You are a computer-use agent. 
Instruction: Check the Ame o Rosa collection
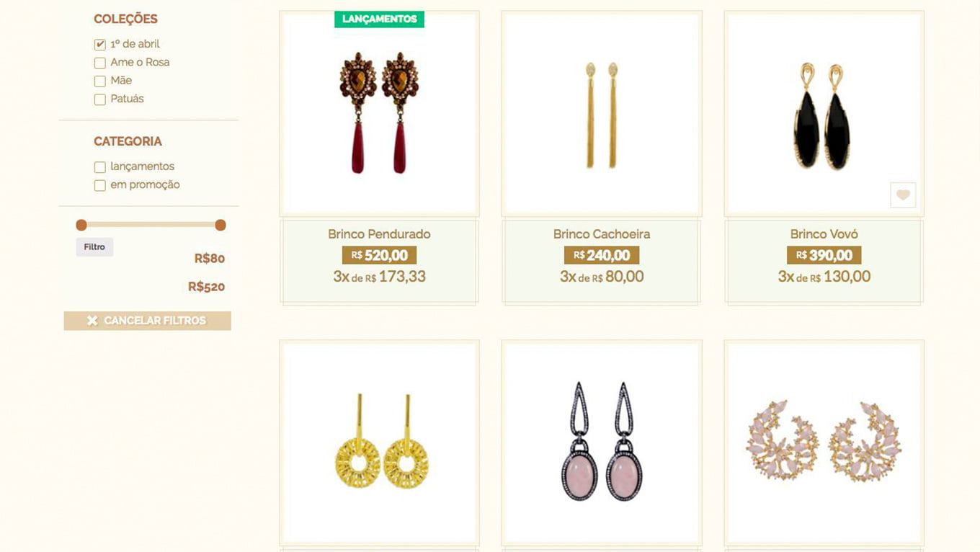coord(100,63)
